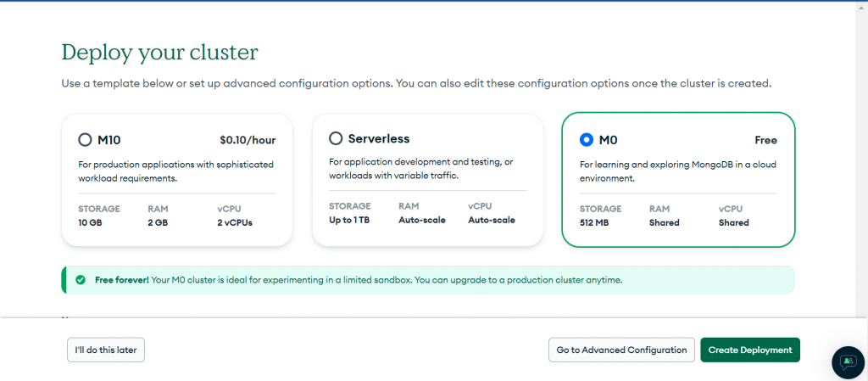868x381 pixels.
Task: Click the Serverless template title
Action: coord(379,138)
